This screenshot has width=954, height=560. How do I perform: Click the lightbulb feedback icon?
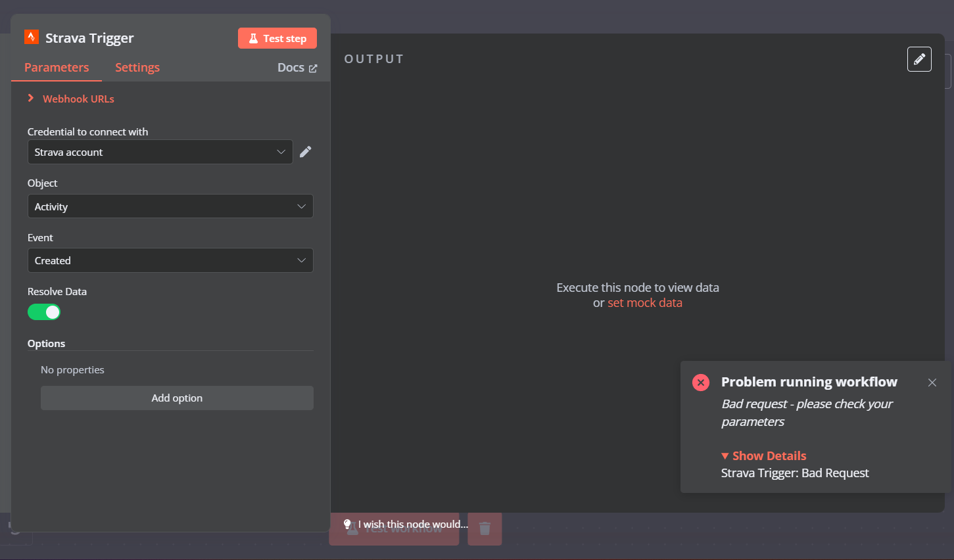point(347,524)
